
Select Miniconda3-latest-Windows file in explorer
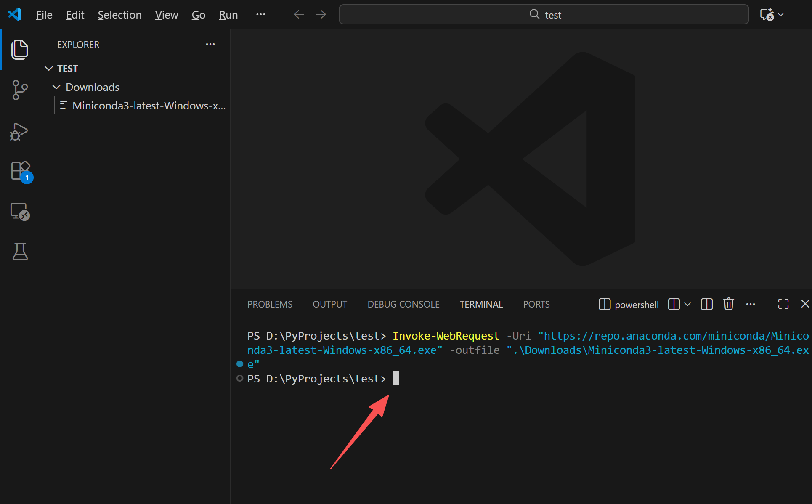point(149,106)
